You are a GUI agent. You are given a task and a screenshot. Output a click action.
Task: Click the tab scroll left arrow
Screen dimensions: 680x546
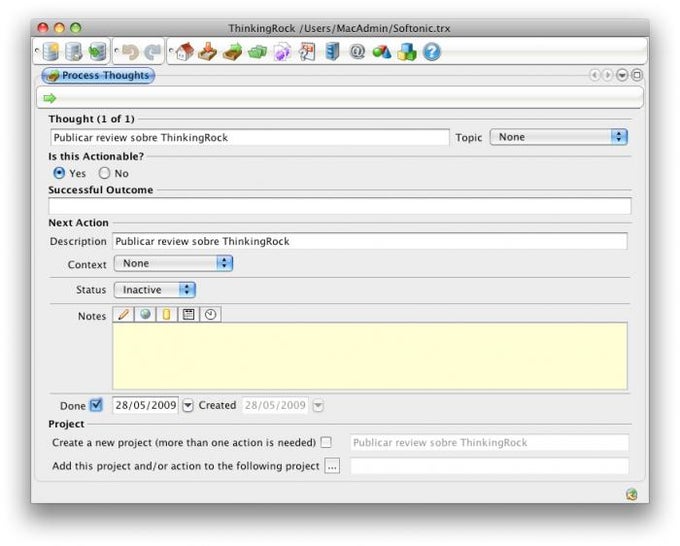[595, 75]
